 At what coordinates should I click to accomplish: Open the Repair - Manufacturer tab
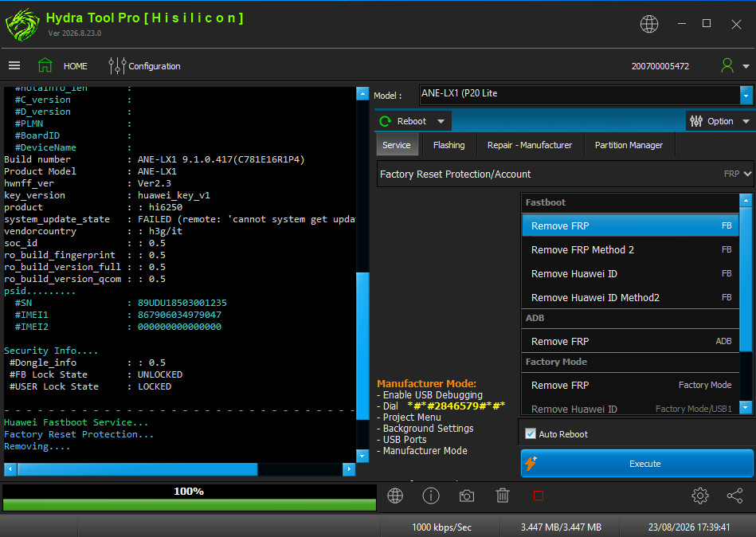click(530, 145)
